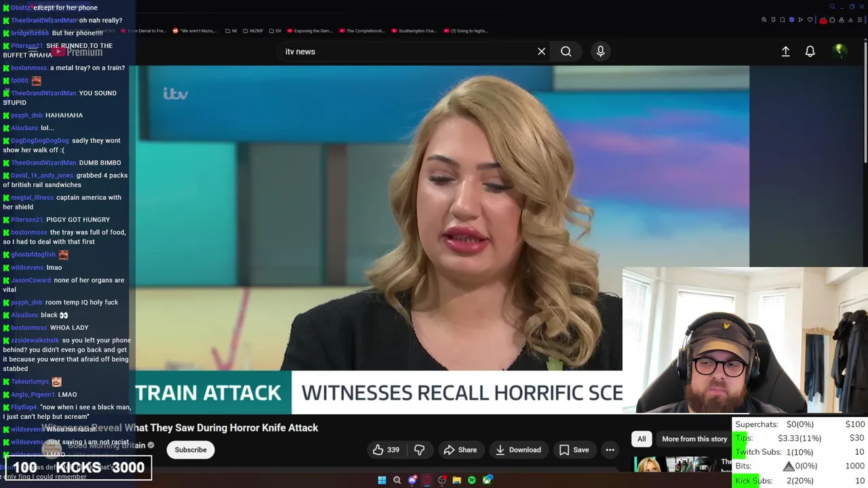This screenshot has height=488, width=868.
Task: Dislike the video with thumbs down
Action: point(419,449)
